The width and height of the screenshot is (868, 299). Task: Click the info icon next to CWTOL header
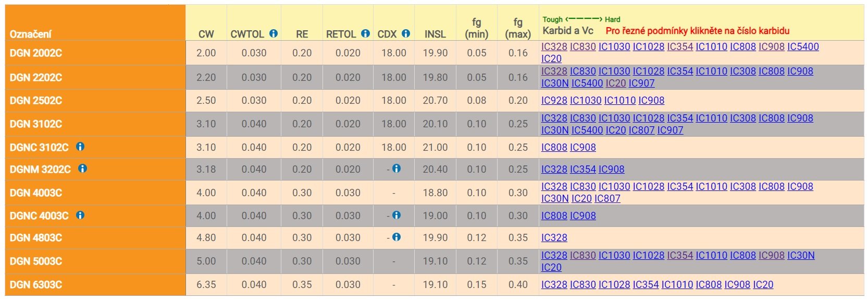point(274,33)
